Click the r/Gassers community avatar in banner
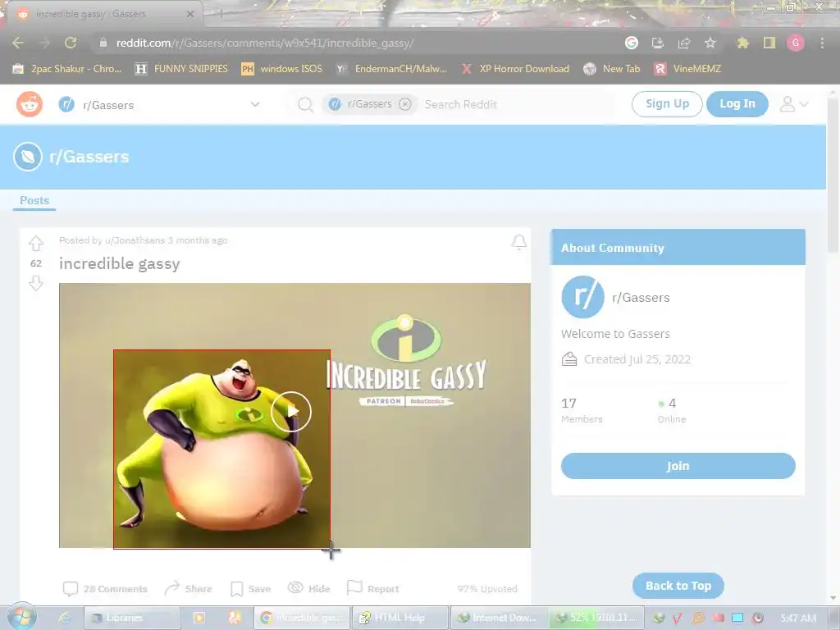Screen dimensions: 840x630 tap(28, 157)
